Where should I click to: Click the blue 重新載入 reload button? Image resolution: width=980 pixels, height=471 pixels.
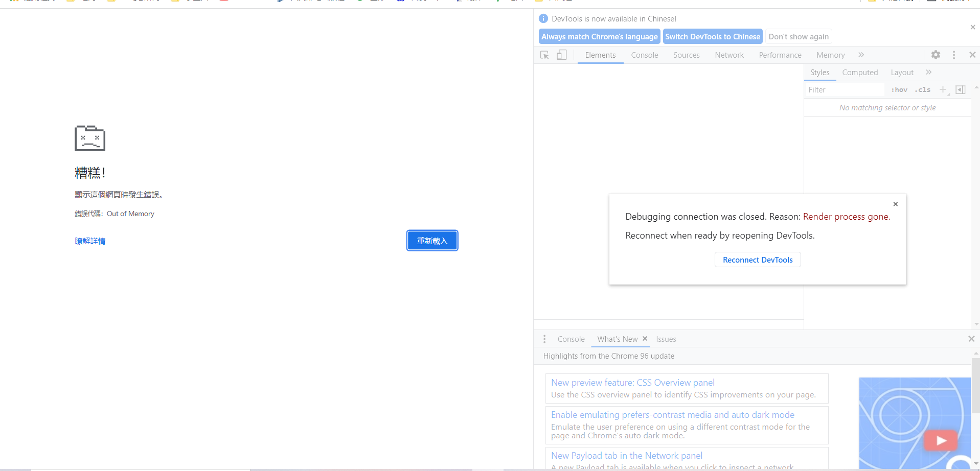point(432,241)
